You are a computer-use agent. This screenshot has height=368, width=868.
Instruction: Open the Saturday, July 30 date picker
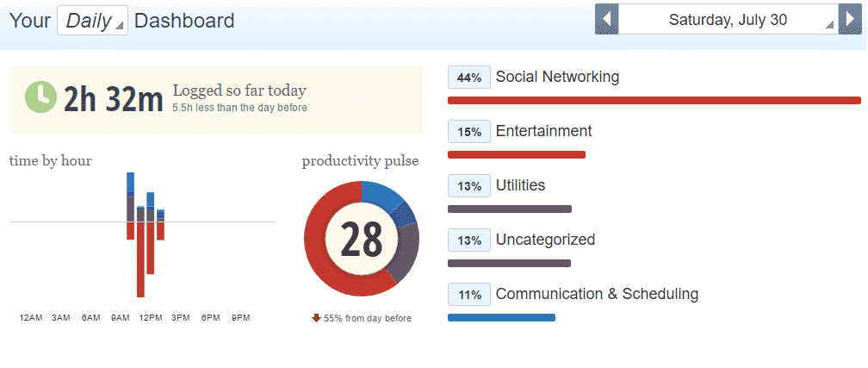[728, 20]
